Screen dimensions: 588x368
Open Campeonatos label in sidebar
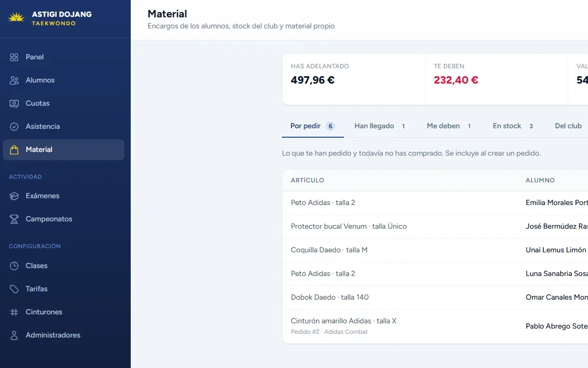(49, 219)
